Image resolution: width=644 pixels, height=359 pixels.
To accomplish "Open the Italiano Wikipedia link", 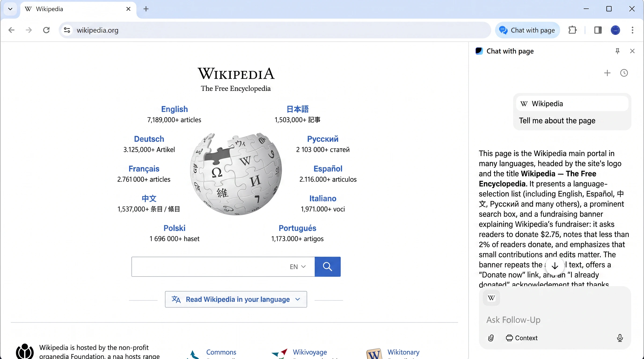I will (322, 198).
